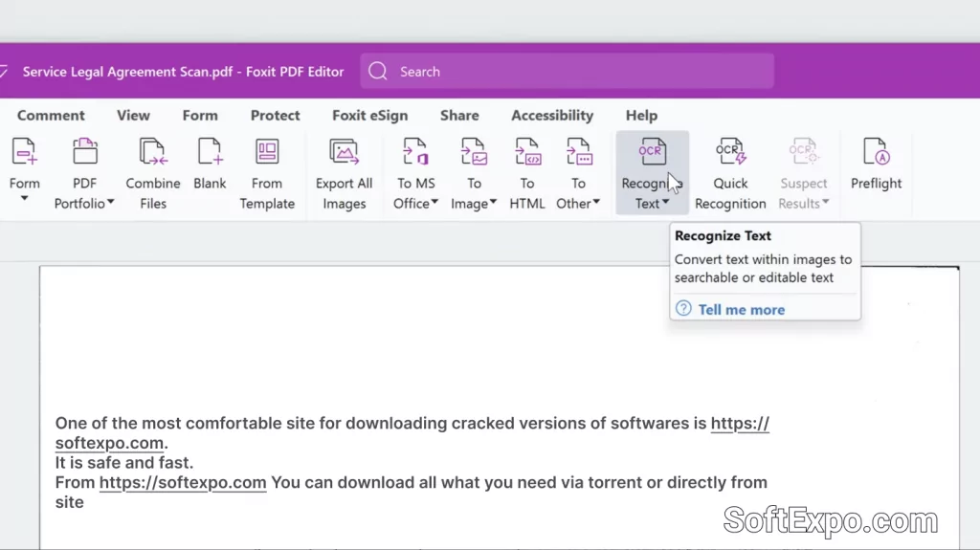The width and height of the screenshot is (980, 550).
Task: Click the Form icon in ribbon
Action: pos(24,152)
